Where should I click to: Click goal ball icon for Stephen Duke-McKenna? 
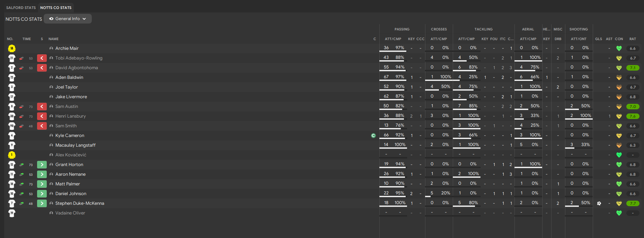[x=599, y=203]
